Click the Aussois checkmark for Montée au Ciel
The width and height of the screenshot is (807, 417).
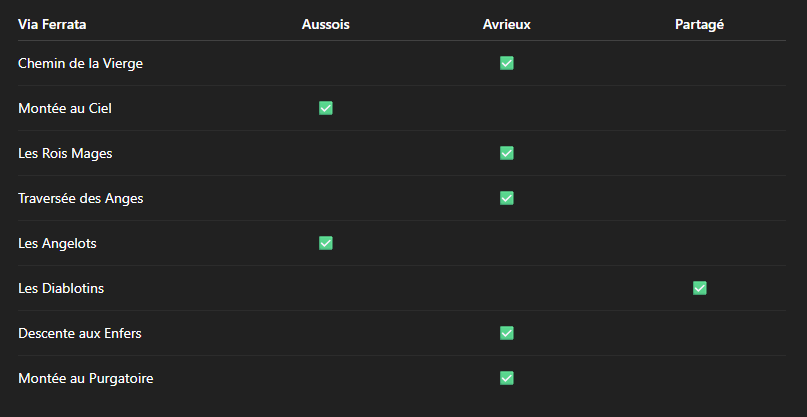326,108
